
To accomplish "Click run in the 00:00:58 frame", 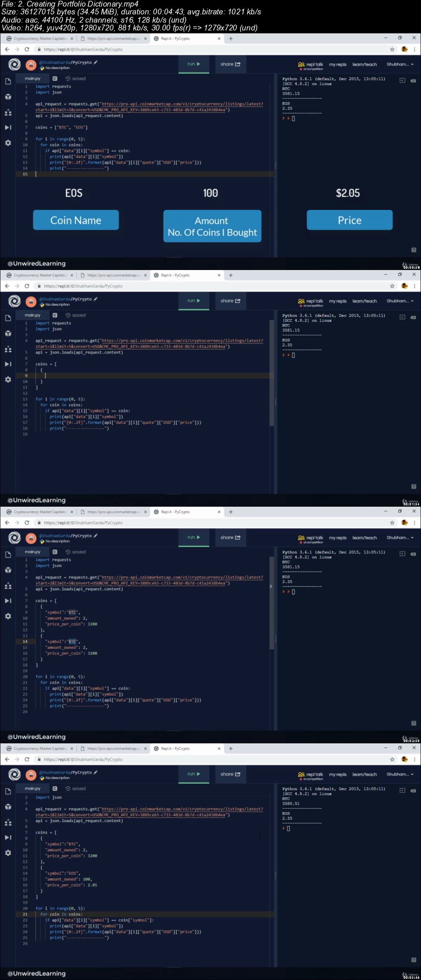I will pyautogui.click(x=194, y=64).
